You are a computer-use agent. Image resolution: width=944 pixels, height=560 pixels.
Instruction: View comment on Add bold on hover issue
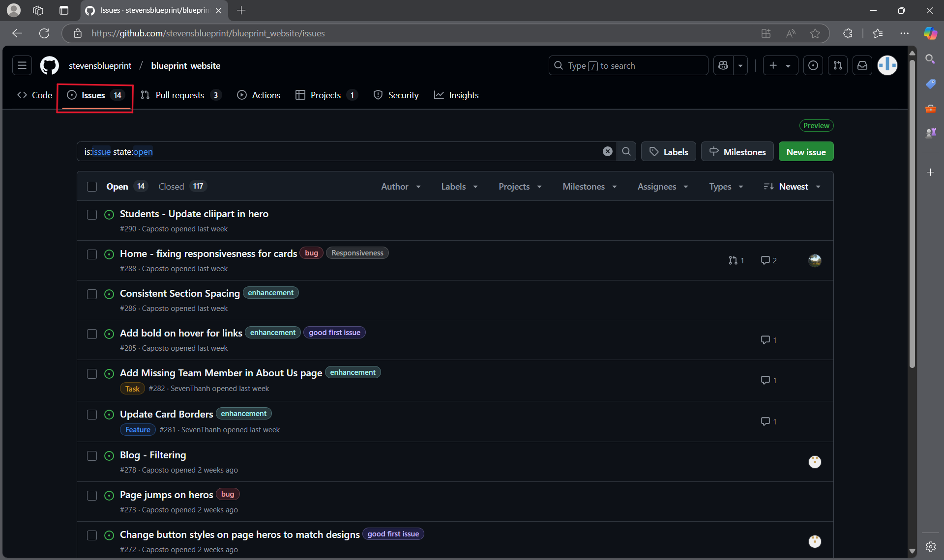point(769,340)
